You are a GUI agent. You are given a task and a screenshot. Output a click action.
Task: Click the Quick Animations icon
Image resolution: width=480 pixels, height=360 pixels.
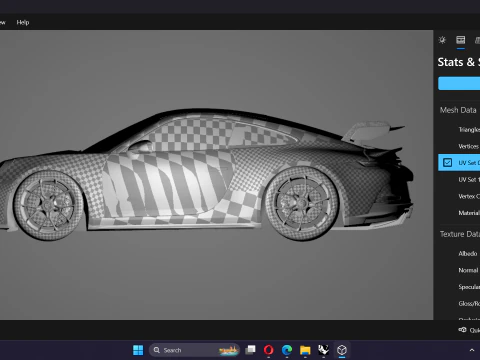pyautogui.click(x=462, y=330)
